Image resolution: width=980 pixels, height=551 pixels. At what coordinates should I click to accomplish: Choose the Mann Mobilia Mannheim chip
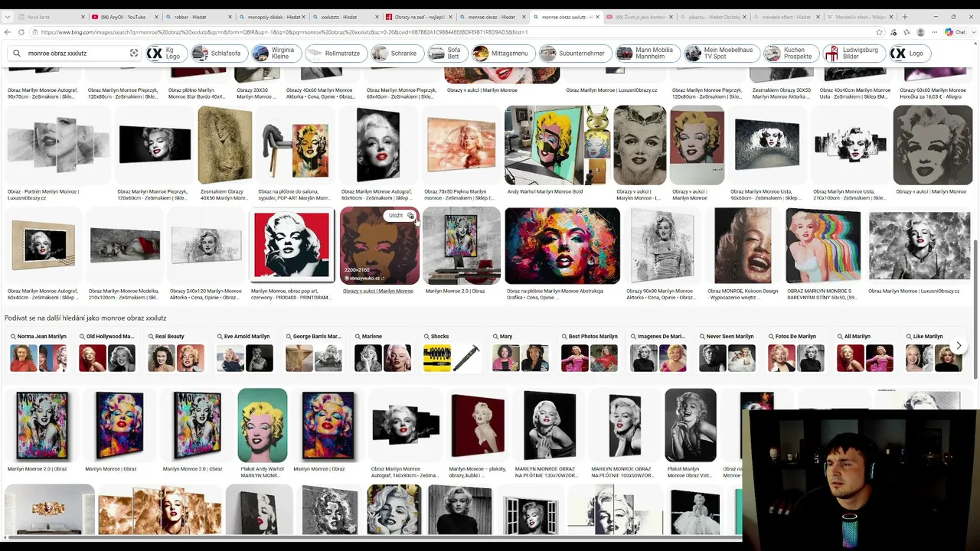pos(648,54)
